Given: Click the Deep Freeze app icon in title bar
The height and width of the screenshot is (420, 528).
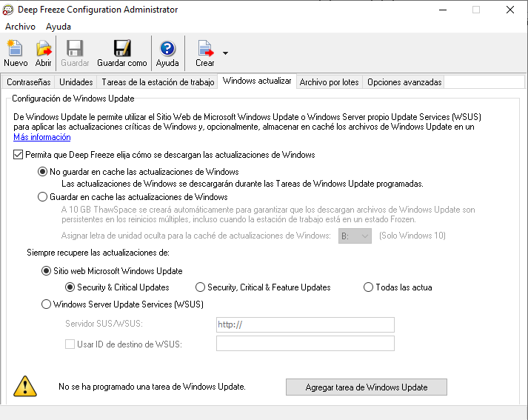Looking at the screenshot, I should point(7,10).
